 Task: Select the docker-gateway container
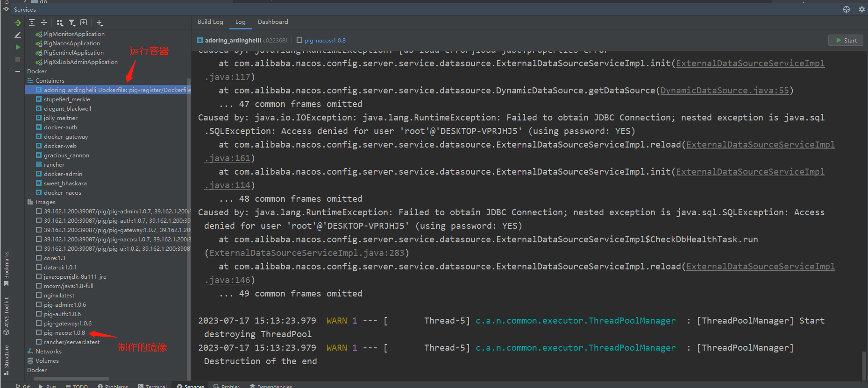point(65,137)
